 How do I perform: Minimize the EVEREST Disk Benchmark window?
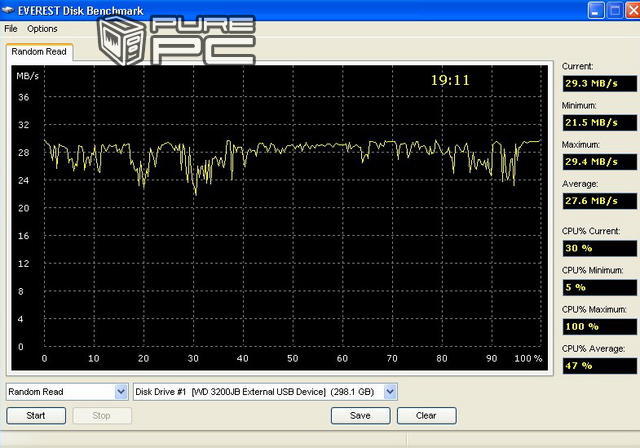pyautogui.click(x=596, y=10)
